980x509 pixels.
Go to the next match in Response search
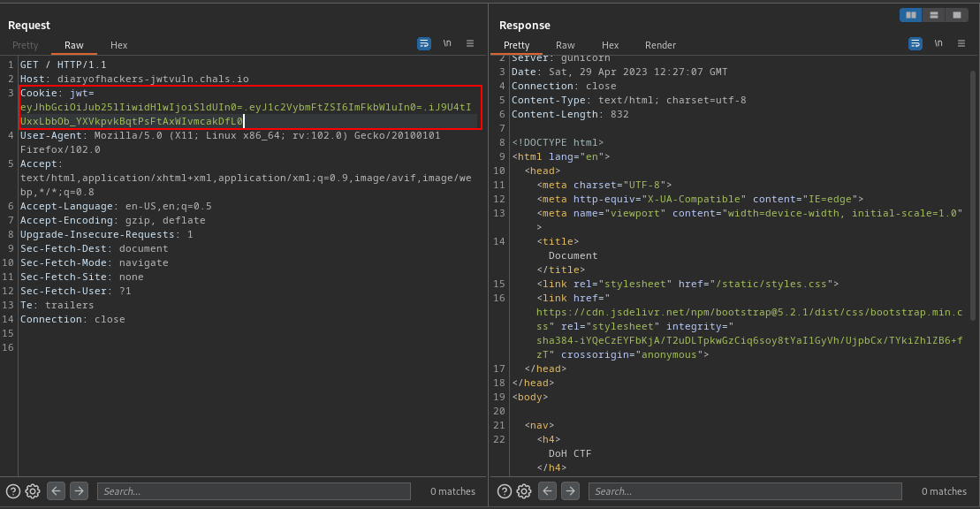click(570, 490)
